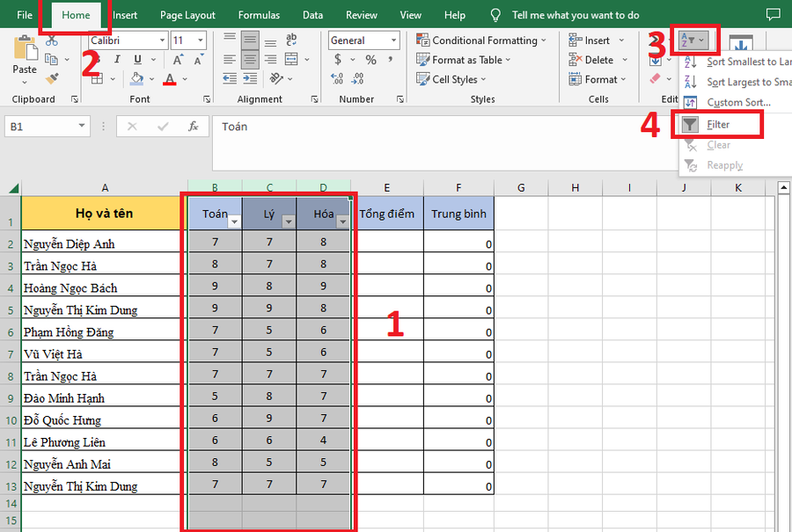Click the Paste clipboard icon
The image size is (792, 532).
coord(25,48)
